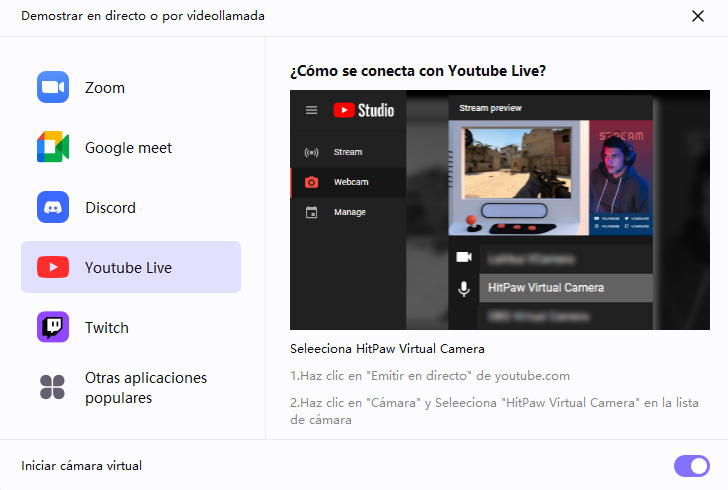Select the Youtube Live label
This screenshot has height=490, width=728.
129,268
